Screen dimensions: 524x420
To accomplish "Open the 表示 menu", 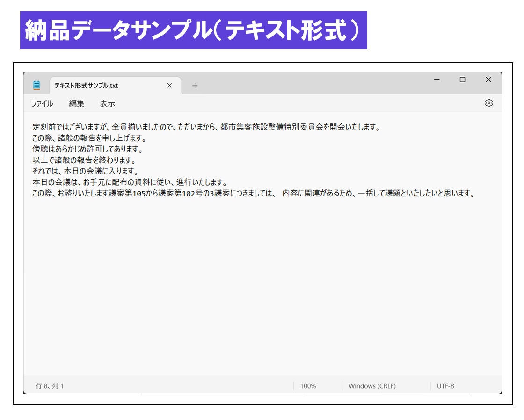I will click(108, 103).
